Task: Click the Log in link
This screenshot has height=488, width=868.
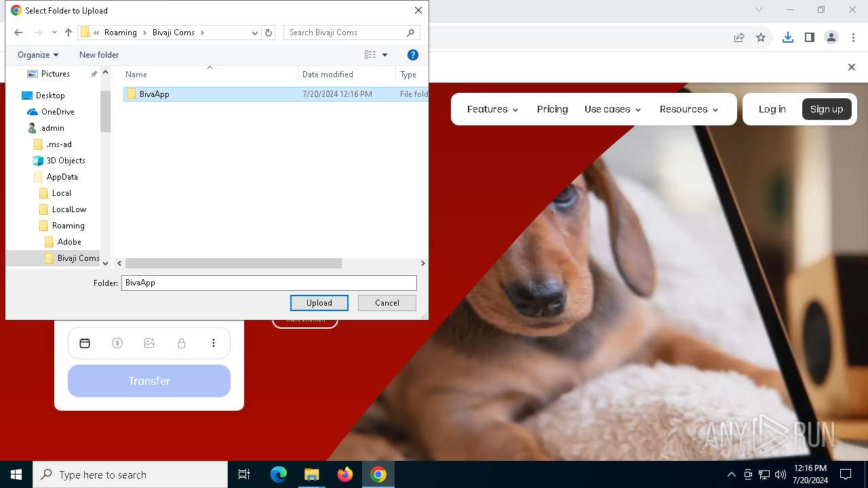Action: click(772, 109)
